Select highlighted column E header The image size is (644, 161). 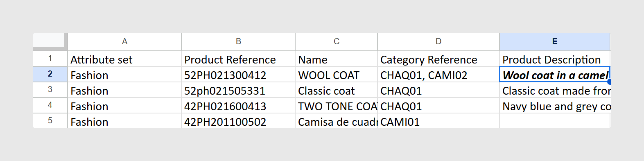[555, 41]
